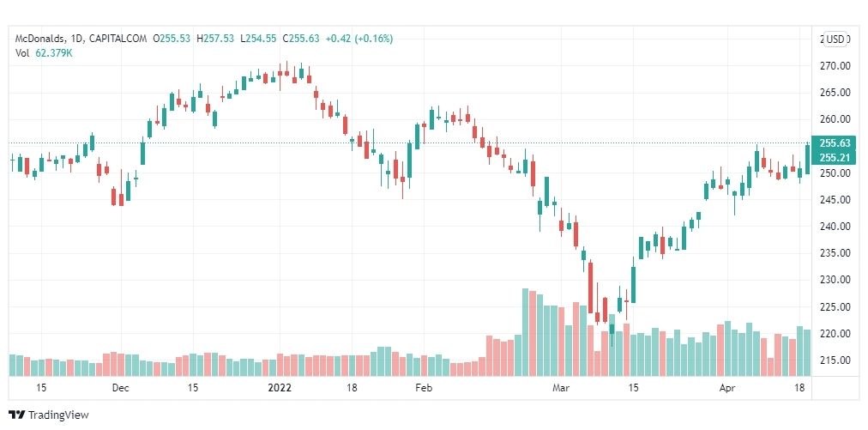Click the tallest green volume bar
868x430 pixels.
[525, 332]
